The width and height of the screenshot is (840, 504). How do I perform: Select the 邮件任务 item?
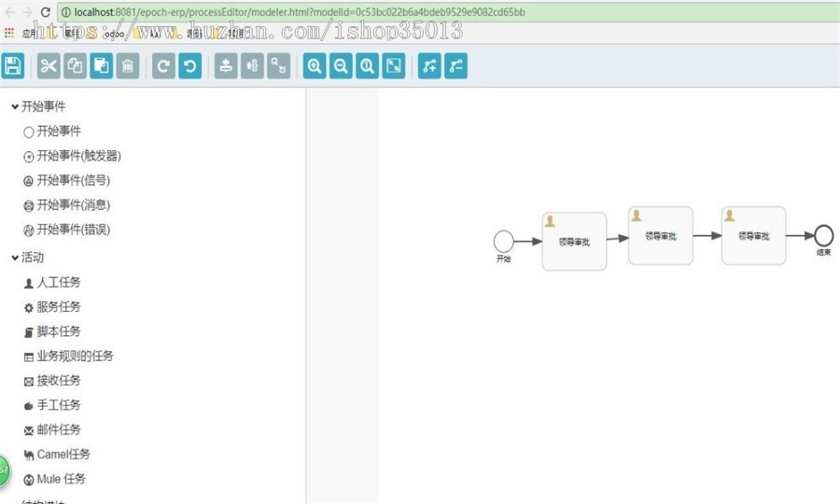pyautogui.click(x=52, y=430)
